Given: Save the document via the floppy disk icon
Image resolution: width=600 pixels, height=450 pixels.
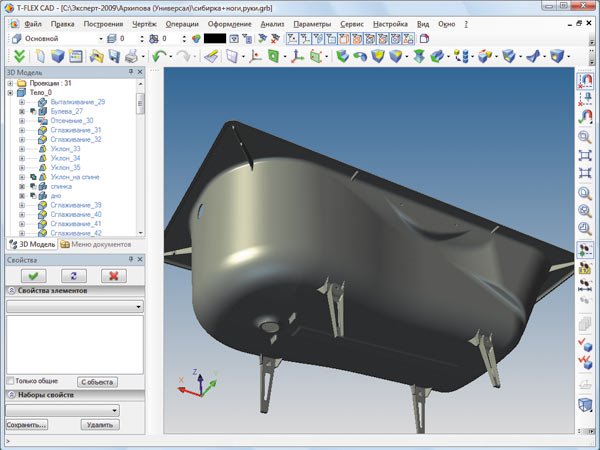Looking at the screenshot, I should (x=114, y=57).
